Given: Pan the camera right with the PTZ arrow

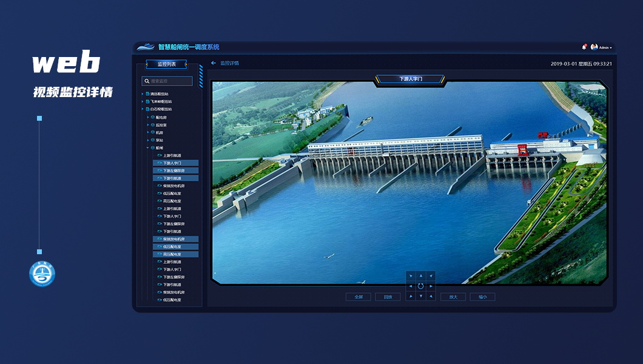Looking at the screenshot, I should (x=431, y=286).
